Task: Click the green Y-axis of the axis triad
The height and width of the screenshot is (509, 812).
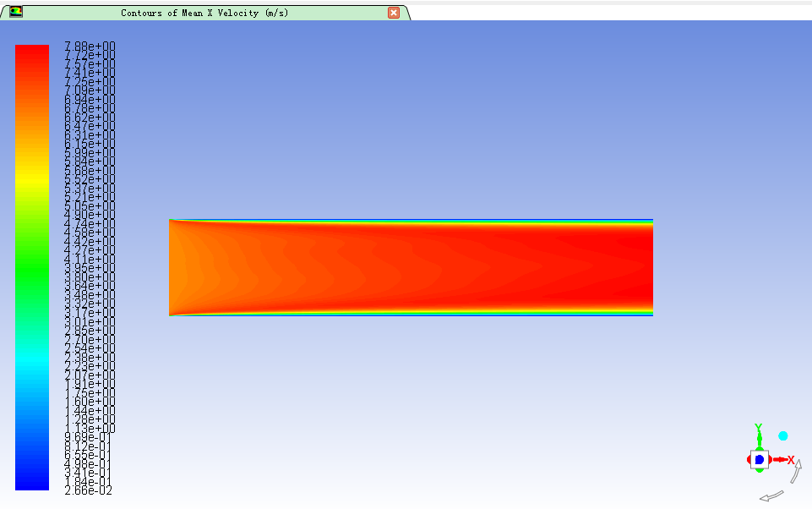Action: coord(759,435)
